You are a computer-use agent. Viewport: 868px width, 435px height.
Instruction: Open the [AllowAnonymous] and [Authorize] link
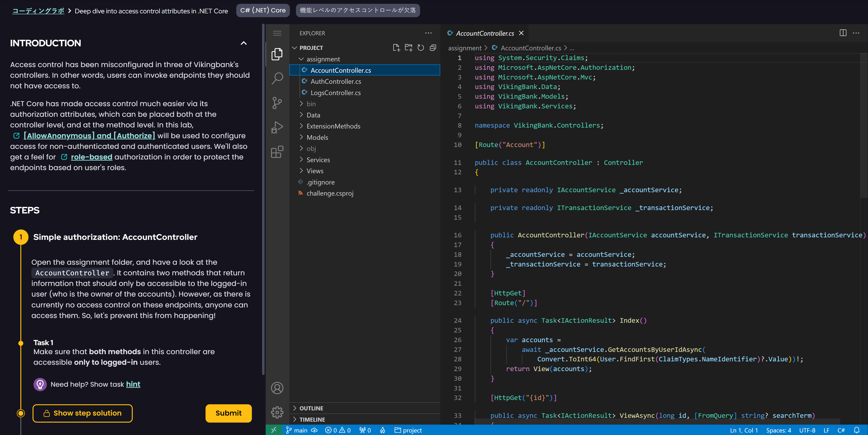(x=89, y=135)
